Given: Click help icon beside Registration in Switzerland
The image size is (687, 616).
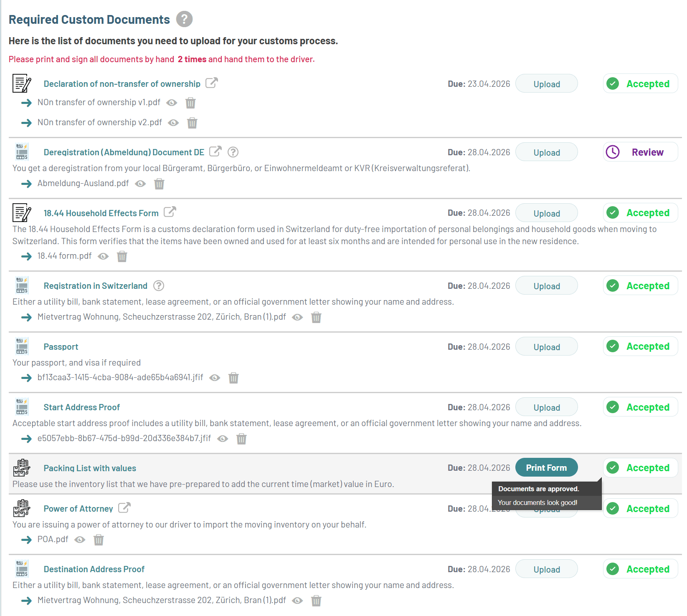Looking at the screenshot, I should click(159, 286).
